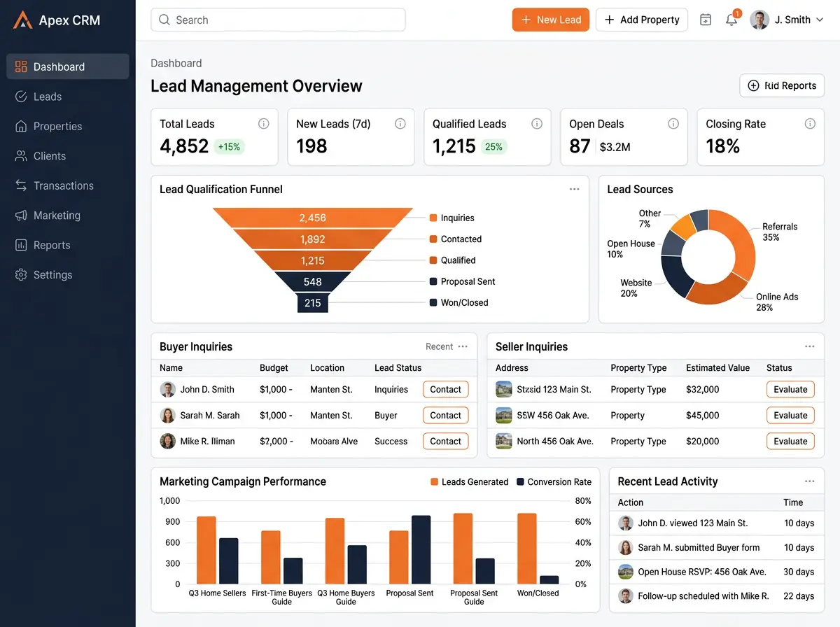The width and height of the screenshot is (840, 627).
Task: Open the Buyer Inquiries options menu
Action: 463,346
